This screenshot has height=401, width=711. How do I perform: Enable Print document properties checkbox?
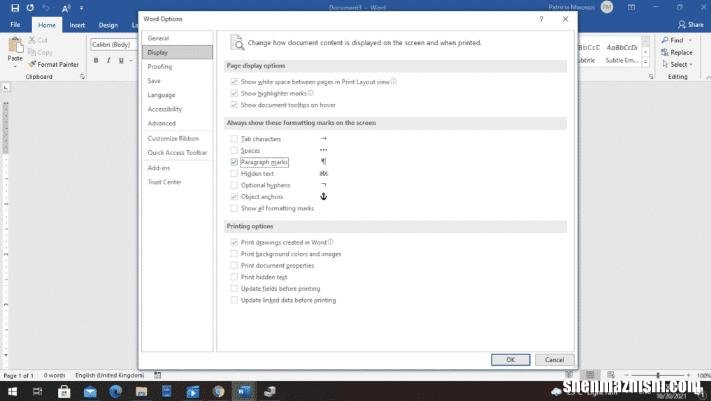234,265
